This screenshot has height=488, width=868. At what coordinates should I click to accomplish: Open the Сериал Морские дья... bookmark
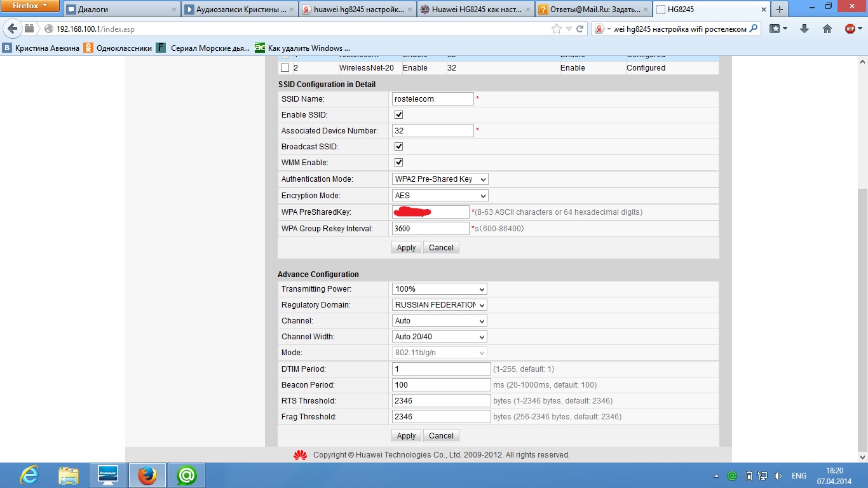(203, 48)
